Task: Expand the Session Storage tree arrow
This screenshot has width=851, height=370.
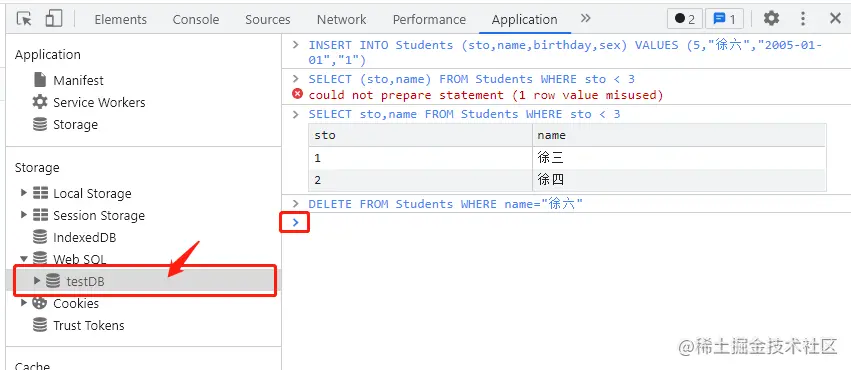Action: pos(23,215)
